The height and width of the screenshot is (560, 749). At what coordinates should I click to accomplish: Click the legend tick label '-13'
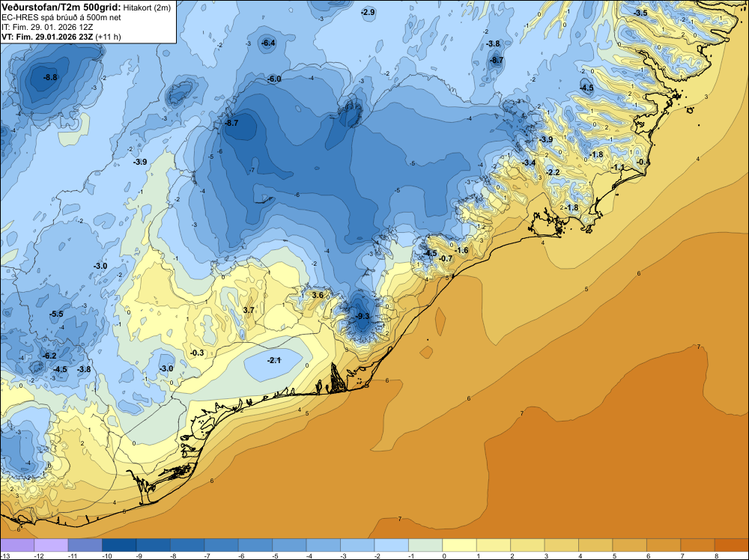tap(4, 556)
